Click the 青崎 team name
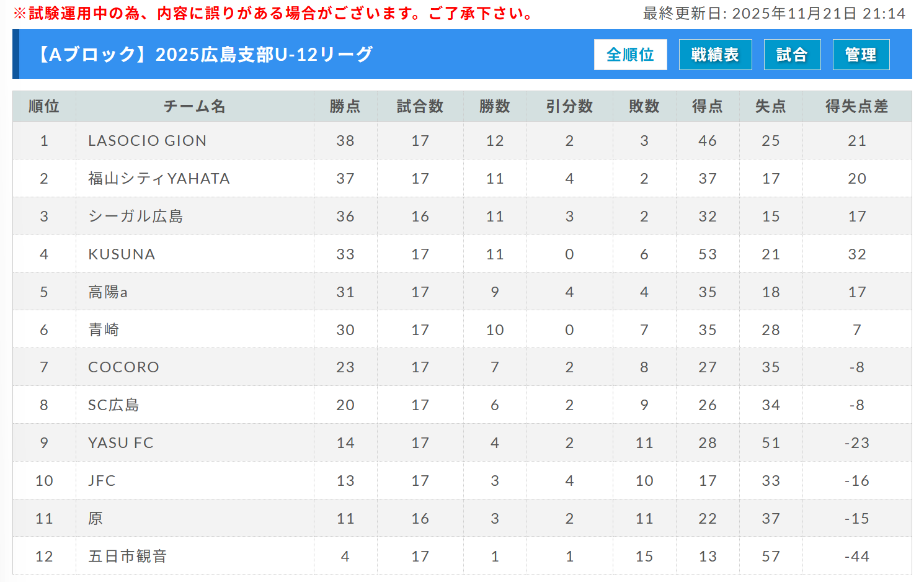The height and width of the screenshot is (582, 924). pyautogui.click(x=104, y=330)
